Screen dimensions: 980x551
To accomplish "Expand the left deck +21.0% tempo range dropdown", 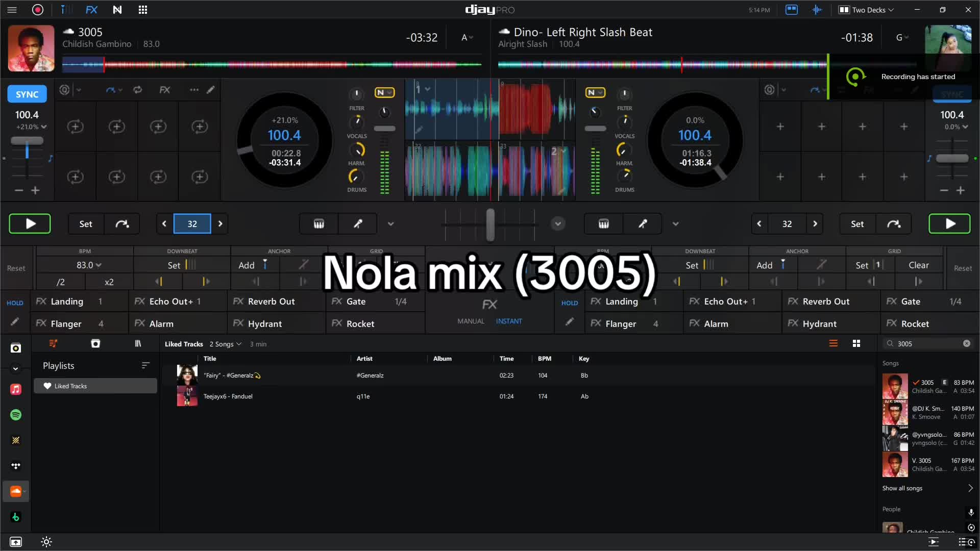I will [31, 127].
